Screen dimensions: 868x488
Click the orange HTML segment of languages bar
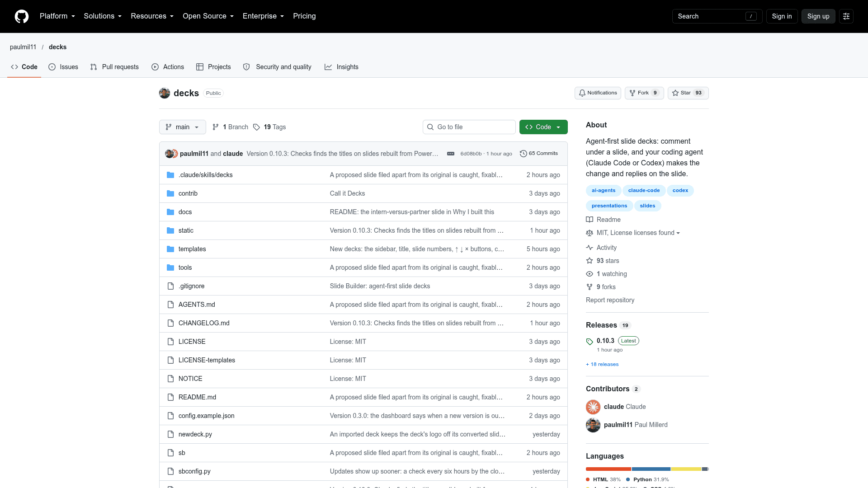pos(609,469)
